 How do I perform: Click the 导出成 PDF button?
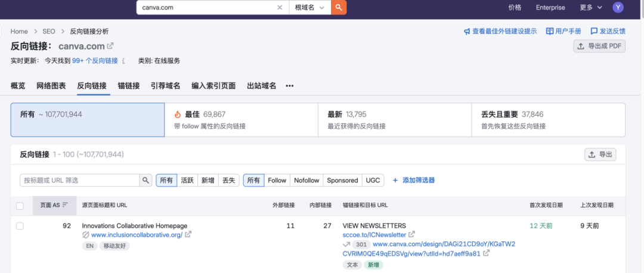point(599,46)
